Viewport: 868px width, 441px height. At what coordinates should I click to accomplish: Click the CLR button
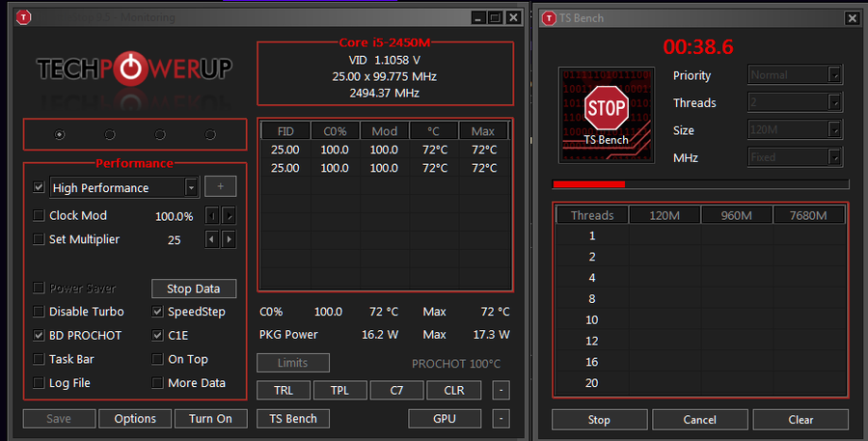coord(454,390)
